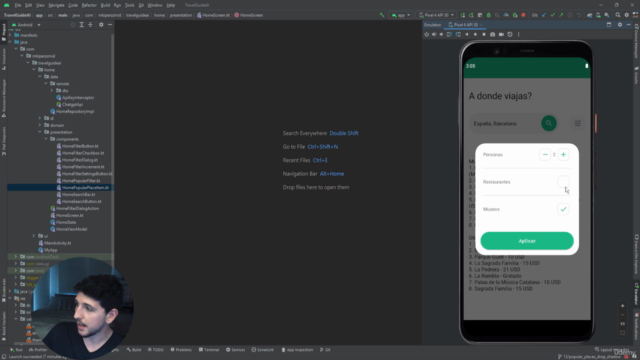This screenshot has width=640, height=360.
Task: Open emulator extended controls three-dot menu
Action: click(519, 34)
